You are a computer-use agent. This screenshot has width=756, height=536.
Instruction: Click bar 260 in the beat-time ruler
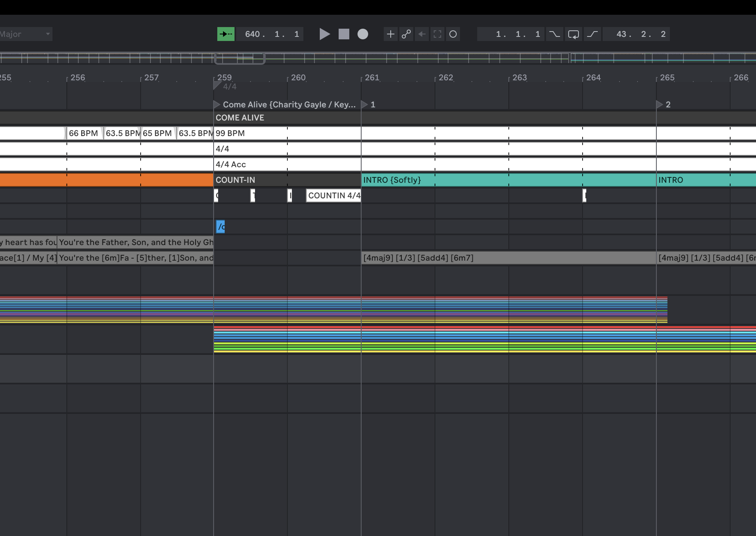(298, 77)
